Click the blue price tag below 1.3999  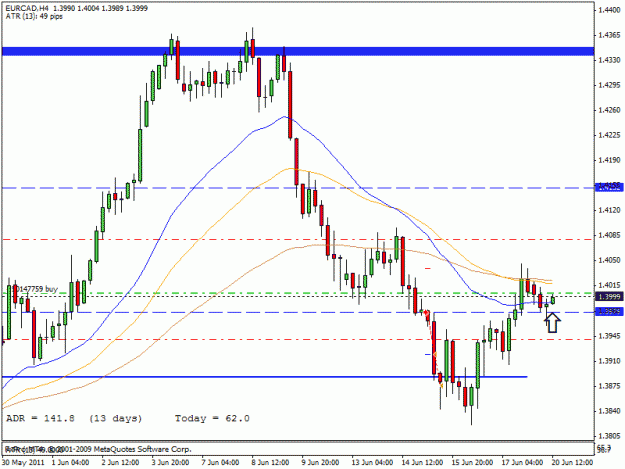point(609,312)
